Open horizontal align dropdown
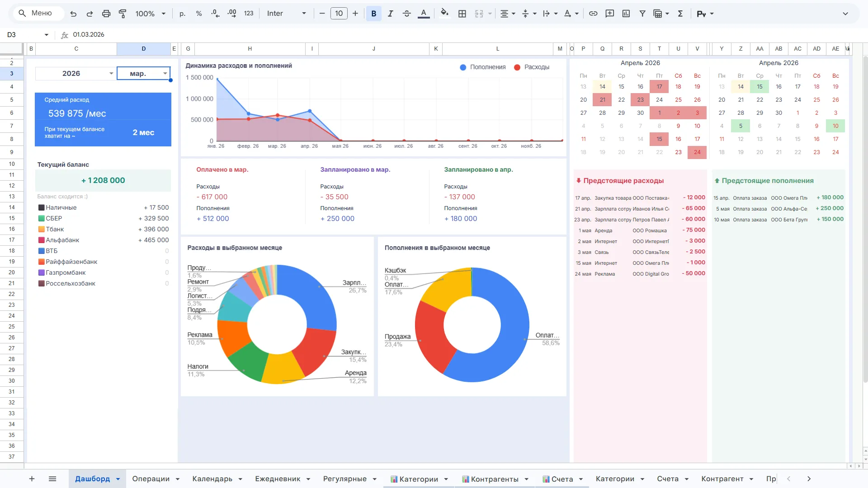This screenshot has width=868, height=488. click(508, 14)
